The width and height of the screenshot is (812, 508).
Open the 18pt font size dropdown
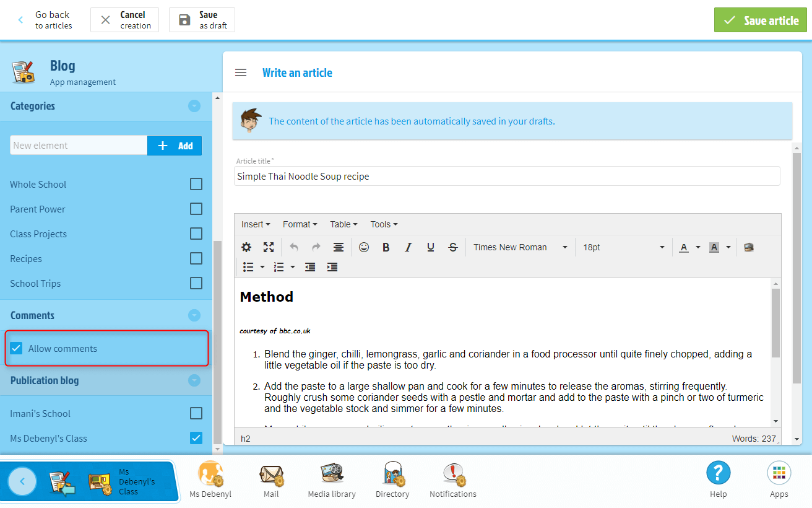point(624,247)
